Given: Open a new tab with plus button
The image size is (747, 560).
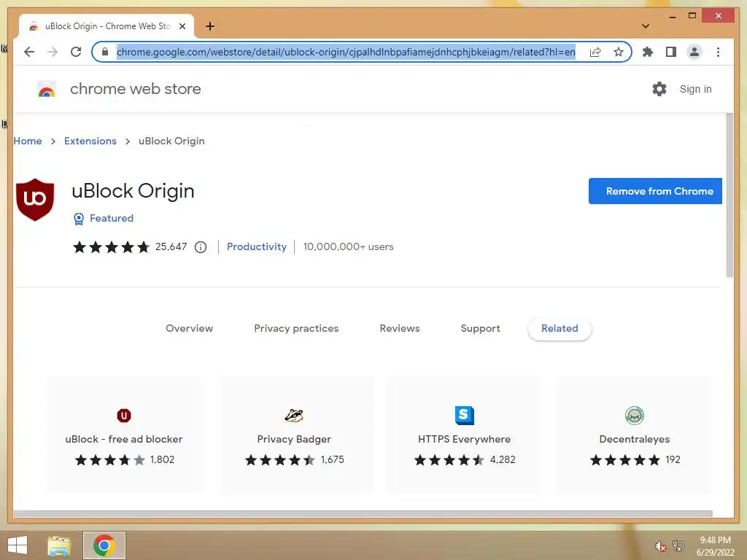Looking at the screenshot, I should (209, 26).
